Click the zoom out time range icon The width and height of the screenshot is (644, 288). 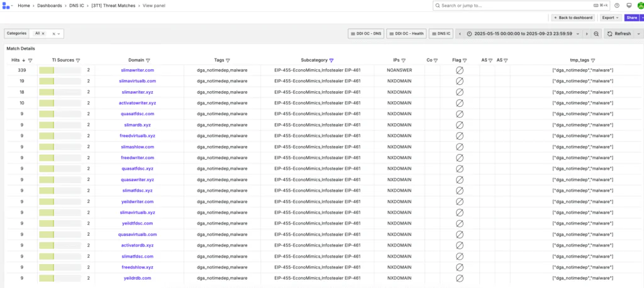click(596, 33)
